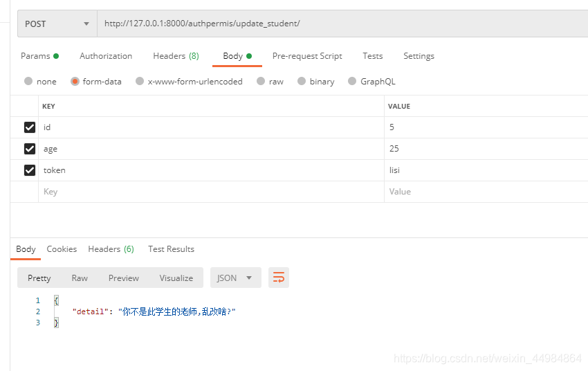Click the key cell 'token'

[x=211, y=170]
